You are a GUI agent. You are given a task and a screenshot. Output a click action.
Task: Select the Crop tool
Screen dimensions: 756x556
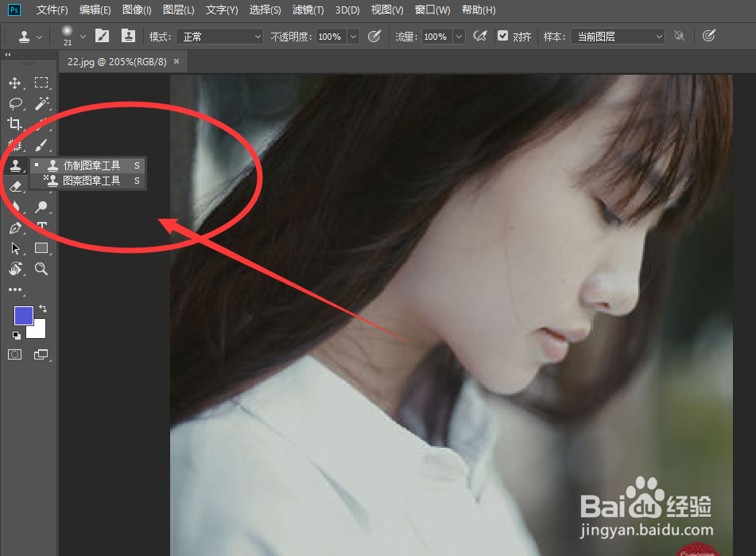(x=15, y=124)
